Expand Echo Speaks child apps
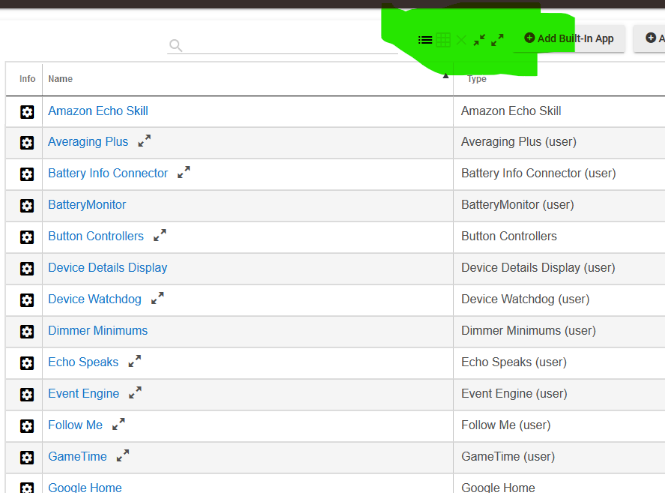Screen dimensions: 665x493 (x=135, y=361)
